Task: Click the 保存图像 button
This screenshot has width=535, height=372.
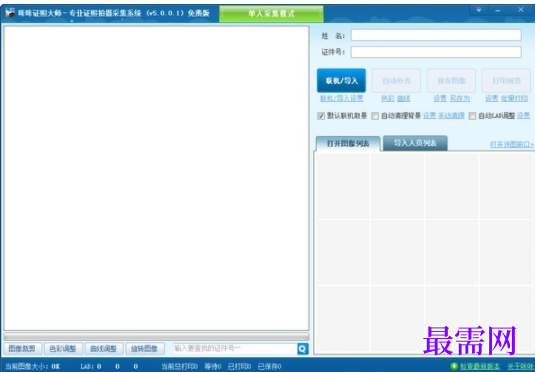Action: pos(451,81)
